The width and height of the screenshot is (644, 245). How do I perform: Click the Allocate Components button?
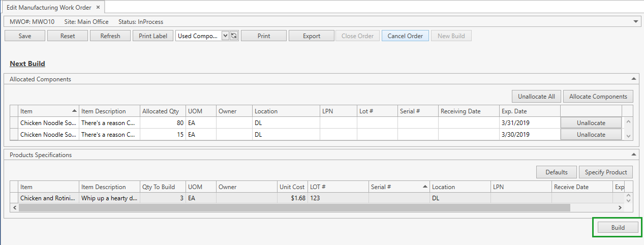tap(598, 97)
